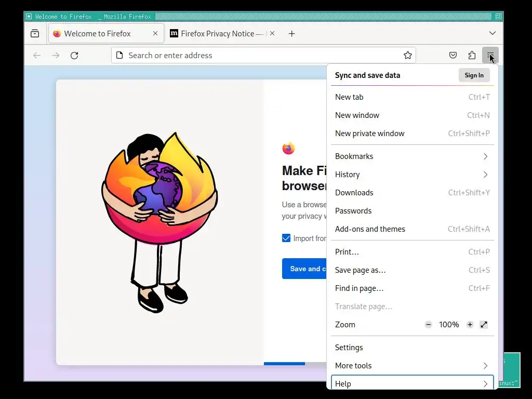This screenshot has width=532, height=399.
Task: Zoom out with the minus button
Action: pos(429,325)
